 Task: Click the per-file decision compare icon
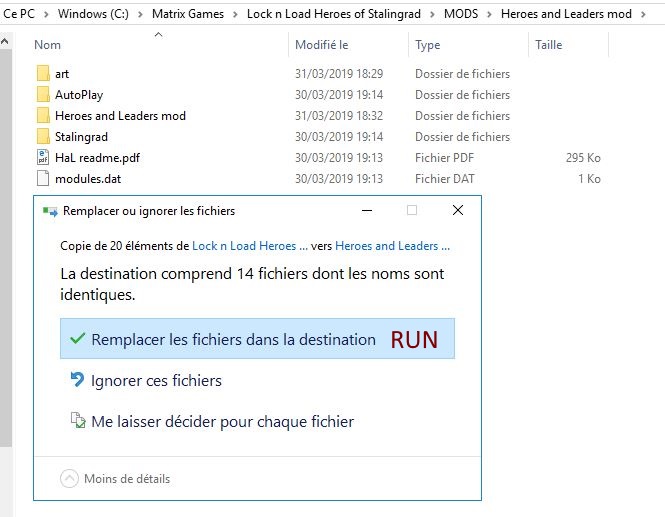(78, 420)
